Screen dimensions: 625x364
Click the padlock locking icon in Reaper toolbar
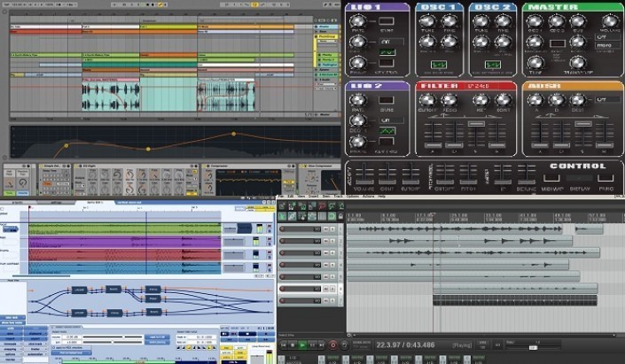(340, 216)
